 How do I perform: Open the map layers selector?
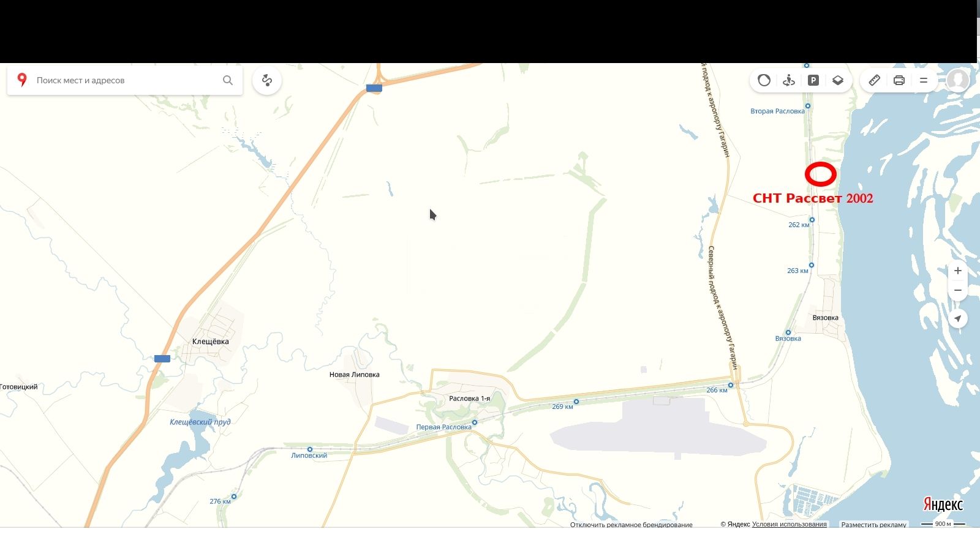coord(838,80)
